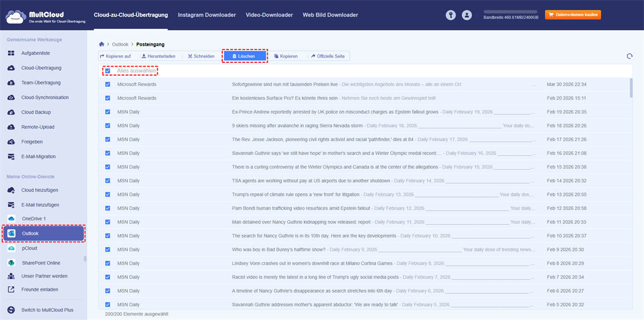
Task: Click the refresh icon above the email list
Action: pyautogui.click(x=630, y=56)
